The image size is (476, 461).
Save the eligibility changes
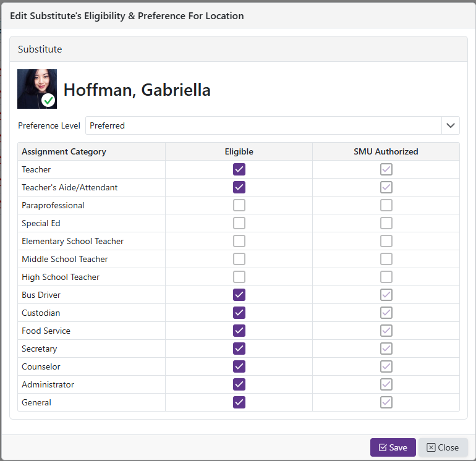[x=393, y=447]
